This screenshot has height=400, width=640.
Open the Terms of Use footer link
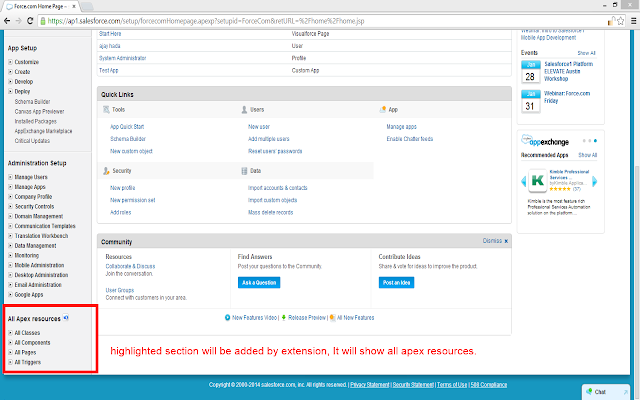(452, 384)
